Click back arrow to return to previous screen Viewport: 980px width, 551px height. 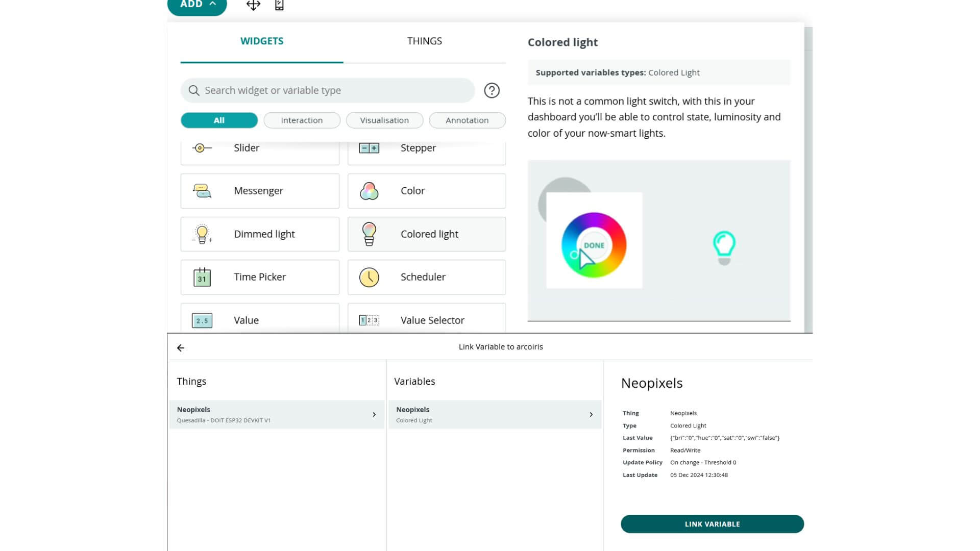(x=180, y=347)
